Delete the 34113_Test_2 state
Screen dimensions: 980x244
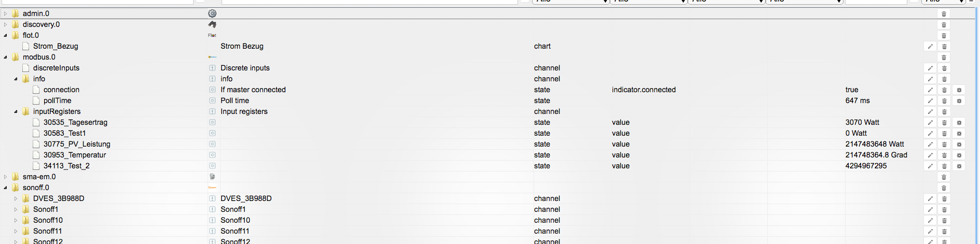pos(944,166)
